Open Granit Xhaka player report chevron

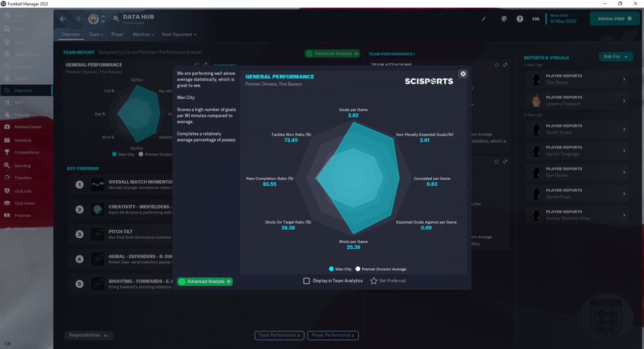click(624, 129)
